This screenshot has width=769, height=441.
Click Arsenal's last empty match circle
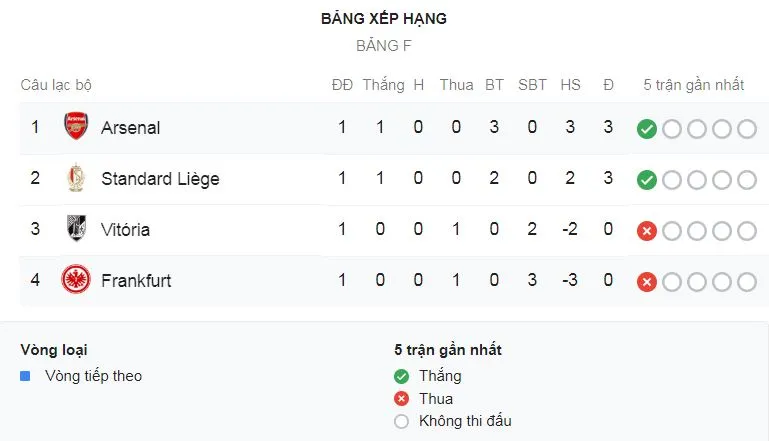746,128
